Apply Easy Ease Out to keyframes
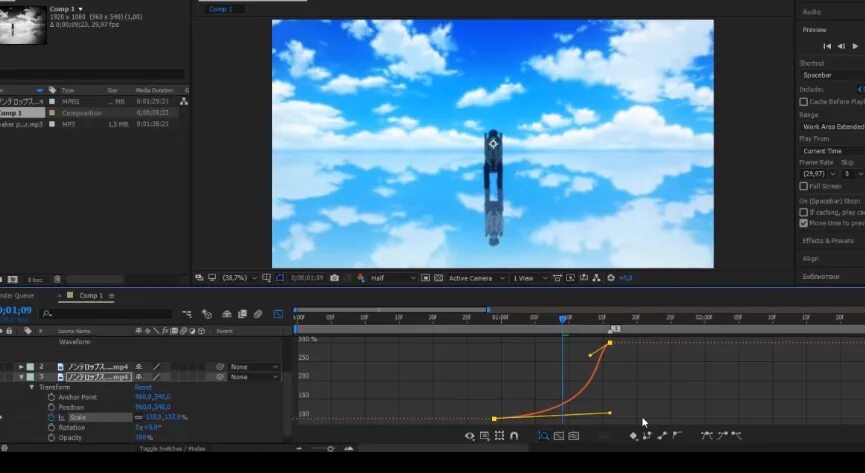Image resolution: width=865 pixels, height=473 pixels. (736, 435)
